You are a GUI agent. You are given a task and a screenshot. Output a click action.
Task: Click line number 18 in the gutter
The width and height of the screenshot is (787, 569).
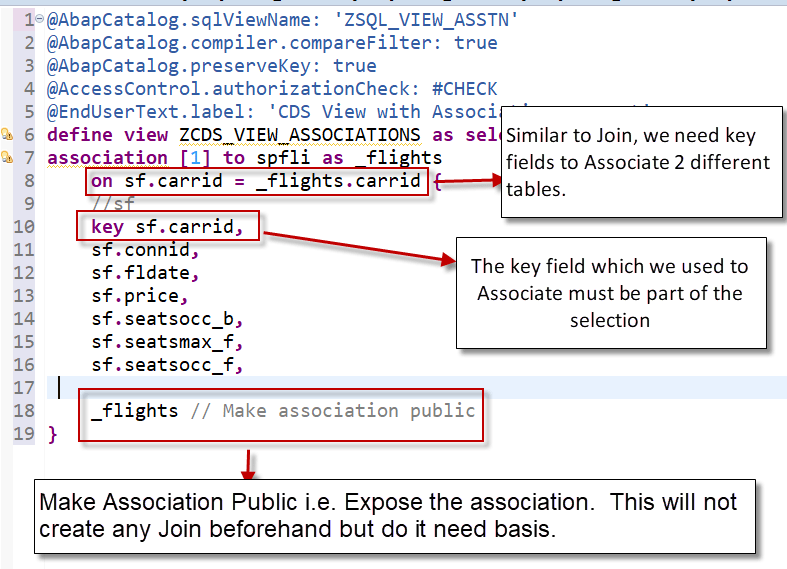click(25, 411)
